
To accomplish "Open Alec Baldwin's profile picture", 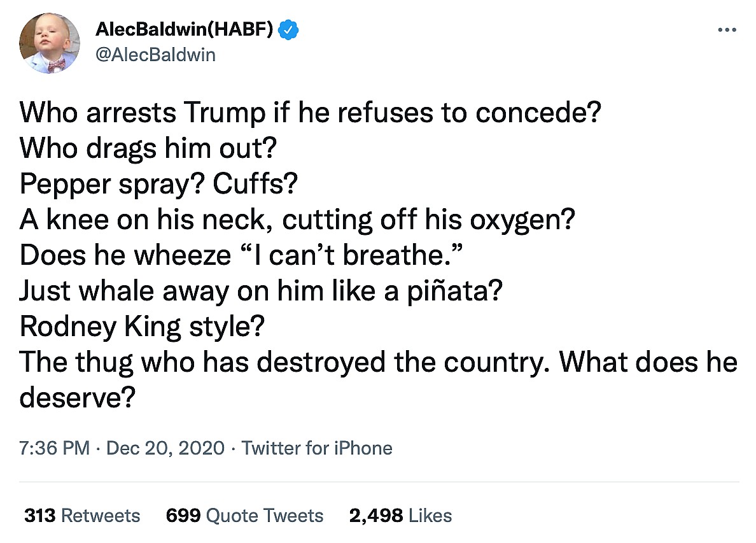I will coord(50,43).
